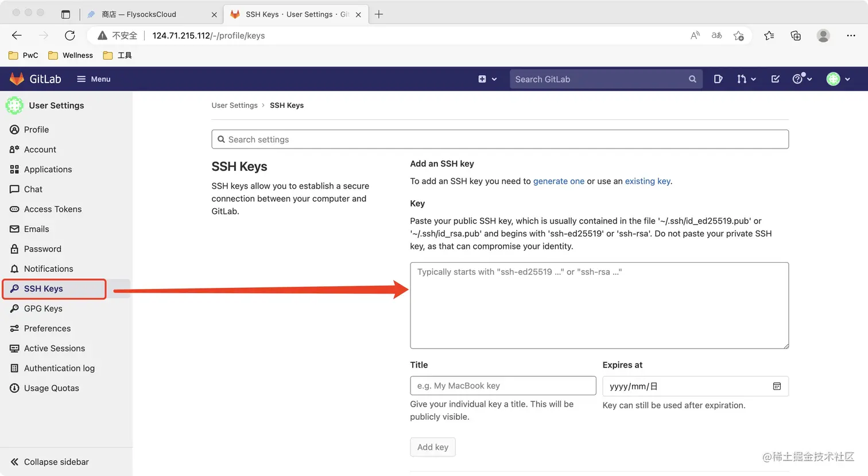The width and height of the screenshot is (868, 476).
Task: Open the To-Do list icon
Action: click(775, 79)
